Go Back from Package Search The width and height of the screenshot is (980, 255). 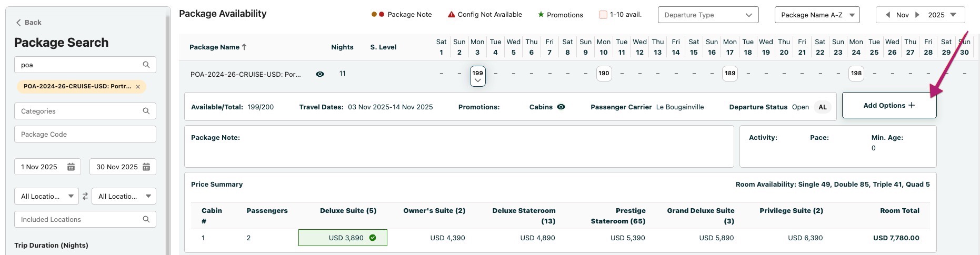[28, 22]
